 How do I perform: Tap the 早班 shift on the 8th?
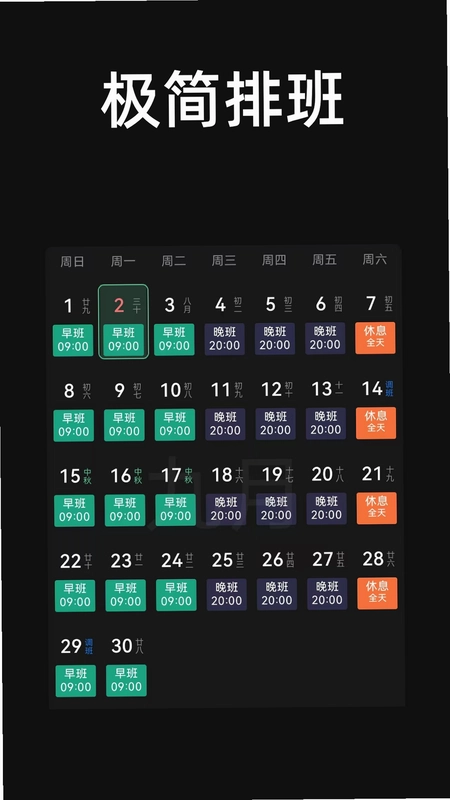[x=73, y=425]
